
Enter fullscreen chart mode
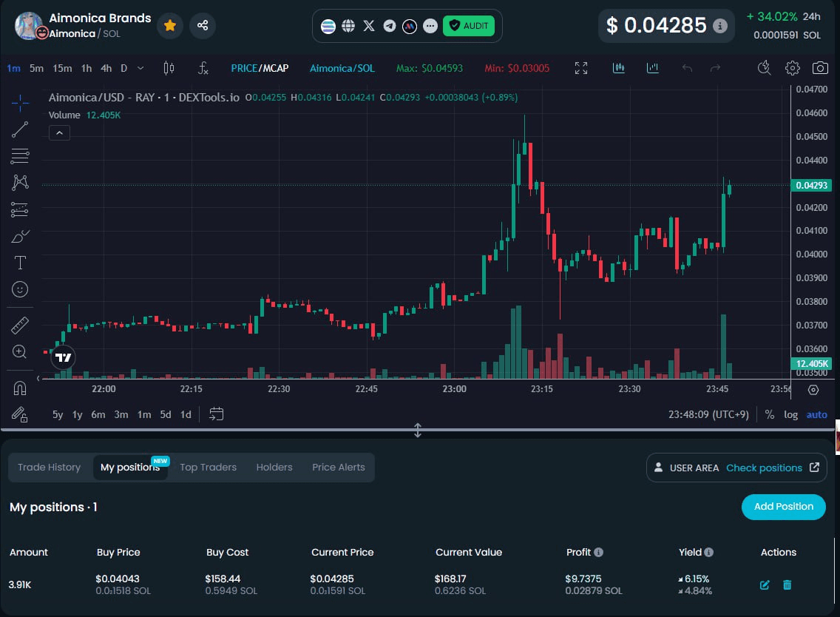pyautogui.click(x=581, y=68)
